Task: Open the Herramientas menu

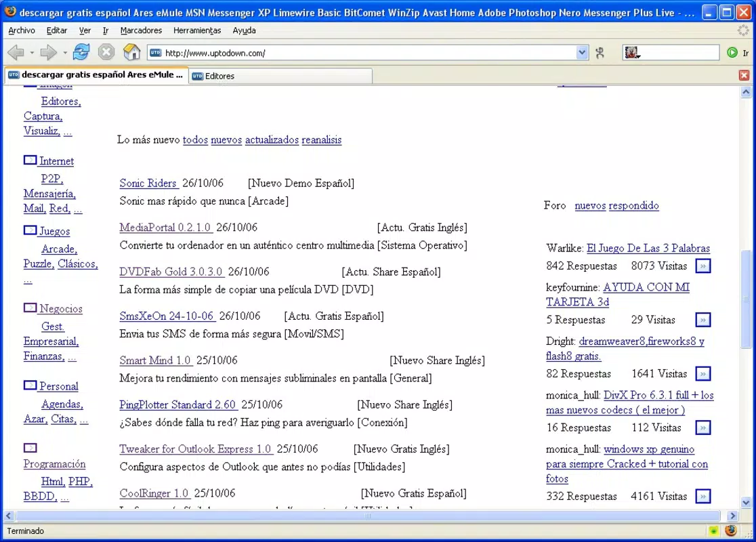Action: [197, 30]
